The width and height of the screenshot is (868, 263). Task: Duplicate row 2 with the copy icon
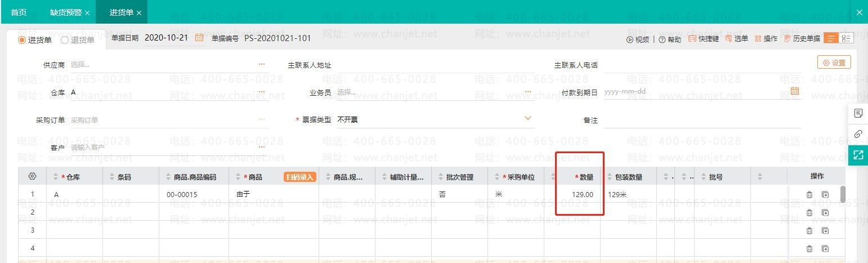pyautogui.click(x=825, y=212)
